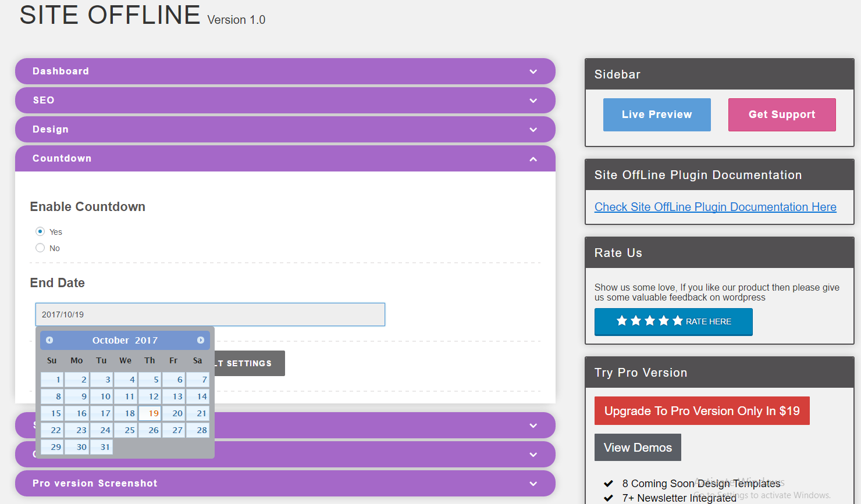Toggle the Countdown accordion tab
This screenshot has height=504, width=861.
pyautogui.click(x=285, y=158)
